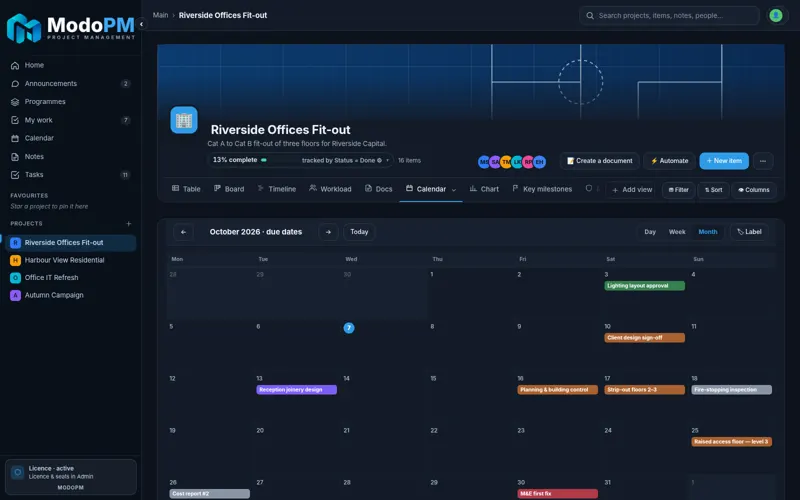Go to Programmes in the sidebar
Image resolution: width=800 pixels, height=500 pixels.
click(x=70, y=102)
